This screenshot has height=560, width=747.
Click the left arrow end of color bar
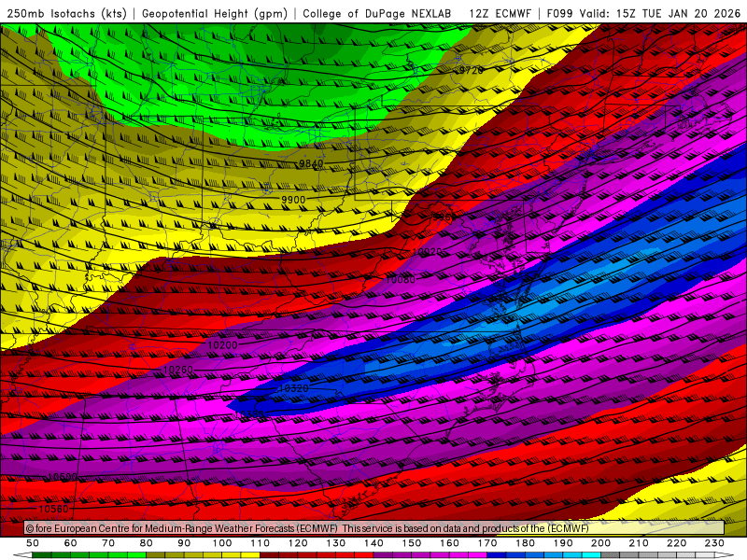[22, 555]
